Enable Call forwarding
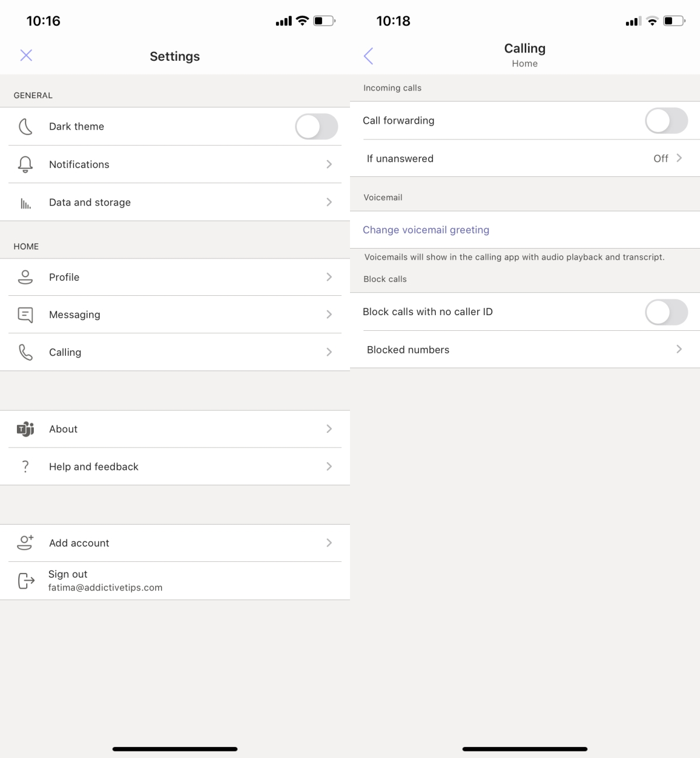 [666, 121]
